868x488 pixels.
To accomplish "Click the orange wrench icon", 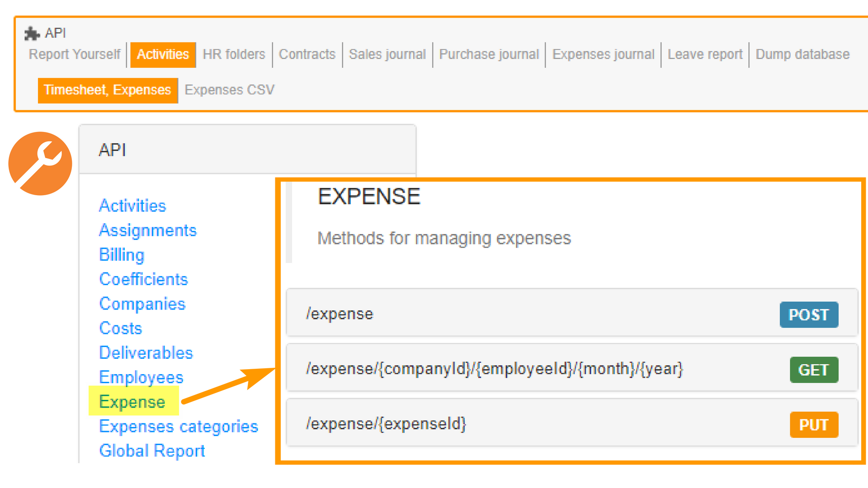I will pyautogui.click(x=40, y=164).
